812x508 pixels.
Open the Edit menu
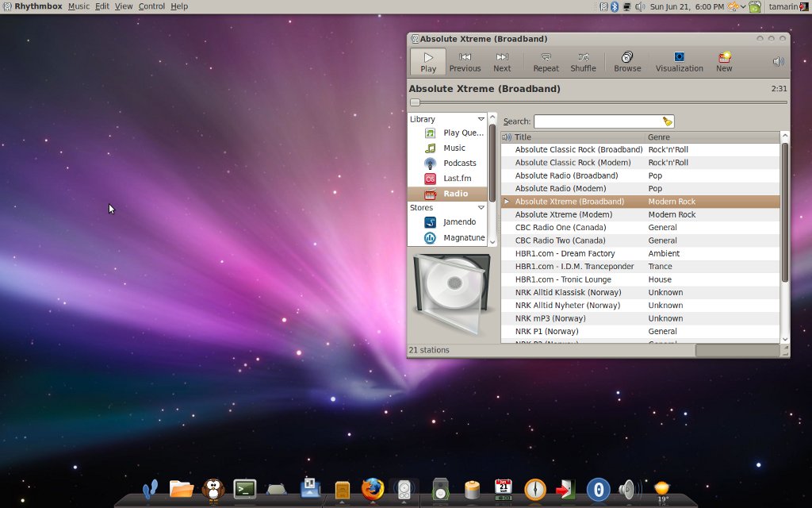coord(102,6)
